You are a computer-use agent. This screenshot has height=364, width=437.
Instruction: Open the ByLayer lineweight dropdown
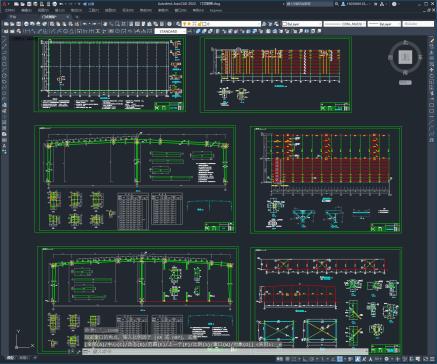pyautogui.click(x=384, y=24)
